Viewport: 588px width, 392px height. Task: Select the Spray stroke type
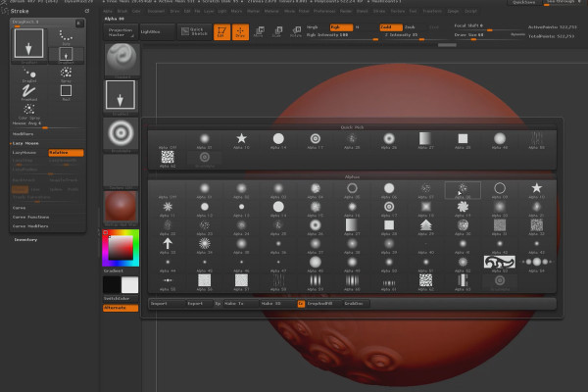point(66,74)
